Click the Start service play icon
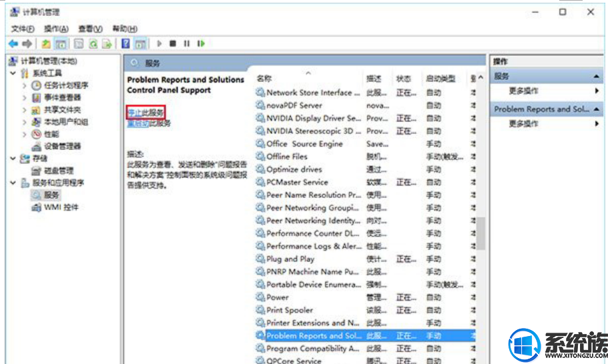The width and height of the screenshot is (608, 364). coord(159,43)
